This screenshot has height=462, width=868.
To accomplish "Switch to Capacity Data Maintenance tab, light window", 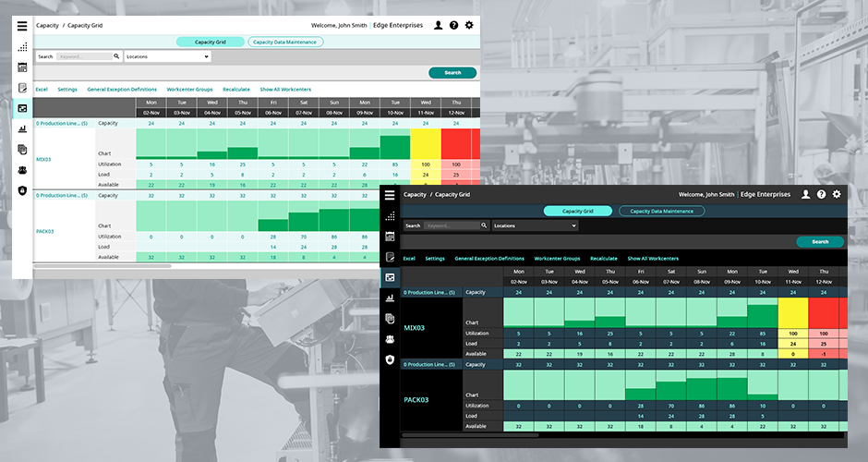I will [285, 42].
